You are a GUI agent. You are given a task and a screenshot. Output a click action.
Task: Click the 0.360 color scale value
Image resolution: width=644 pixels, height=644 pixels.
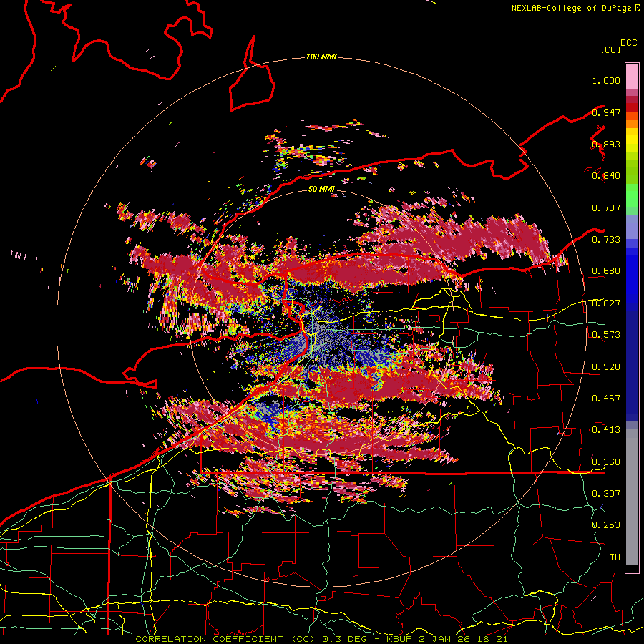coord(606,462)
